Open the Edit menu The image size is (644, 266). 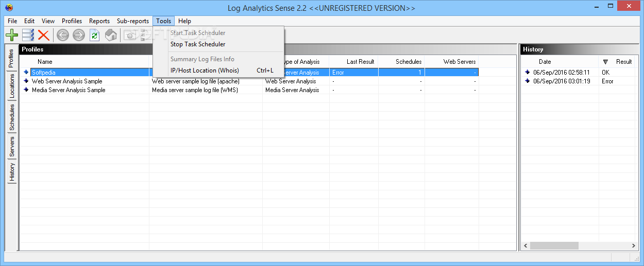point(29,21)
